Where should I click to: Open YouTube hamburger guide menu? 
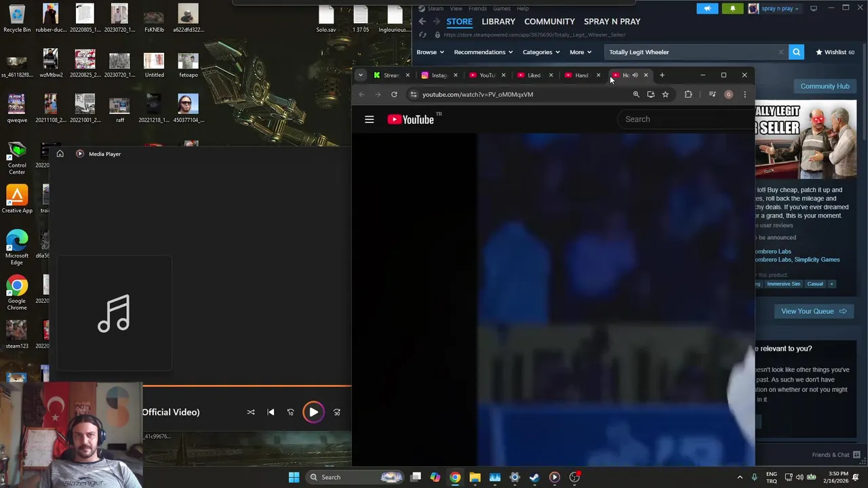(x=370, y=119)
